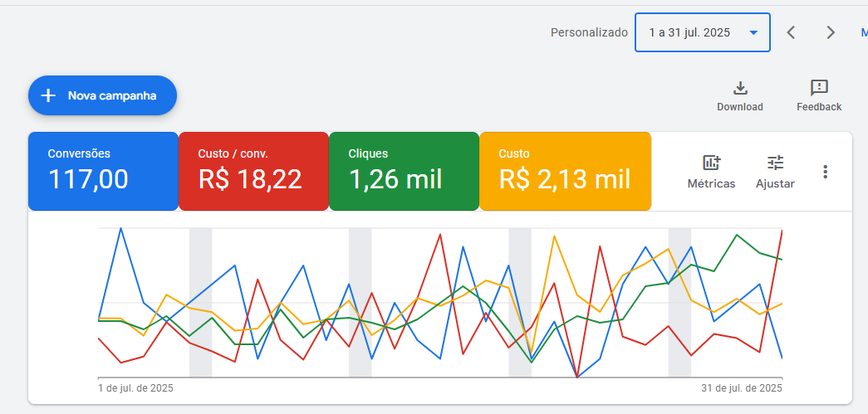Viewport: 868px width, 414px height.
Task: Open the Feedback icon
Action: (819, 88)
